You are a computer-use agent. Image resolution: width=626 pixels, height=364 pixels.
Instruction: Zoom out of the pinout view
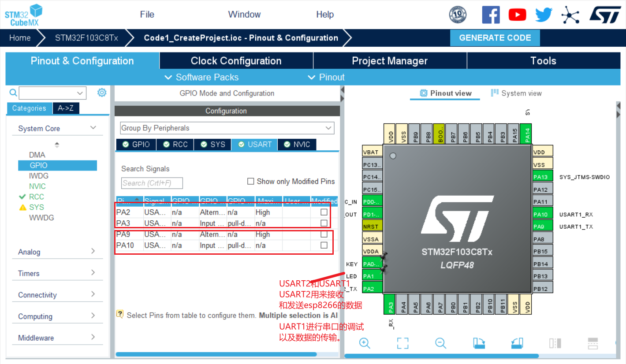(440, 343)
